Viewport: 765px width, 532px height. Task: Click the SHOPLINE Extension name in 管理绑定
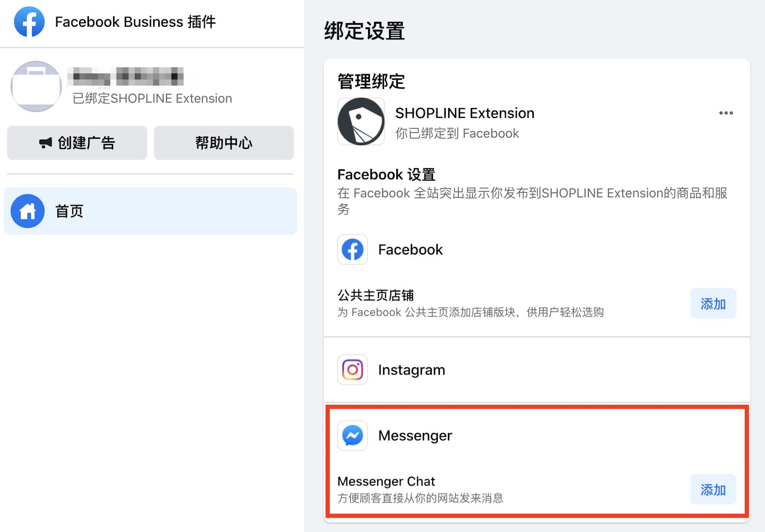[465, 113]
